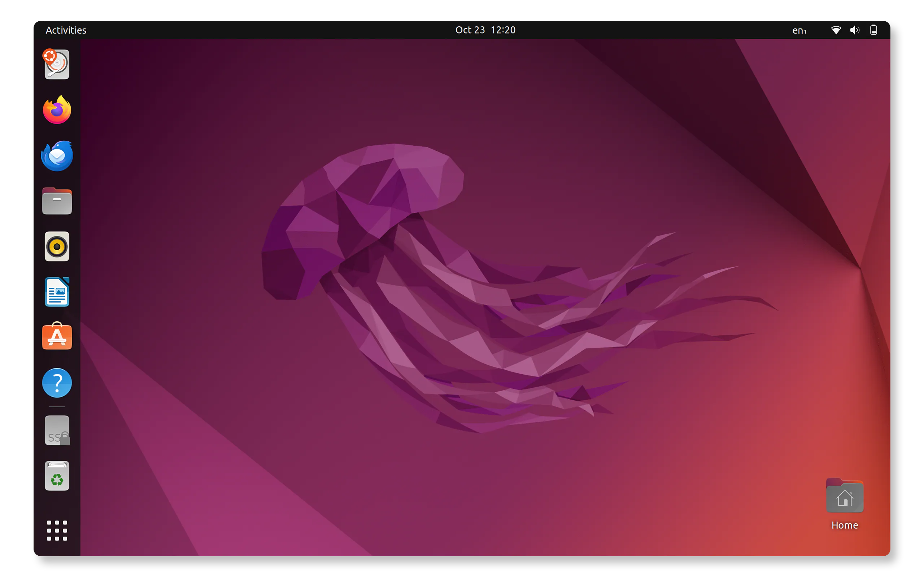924x577 pixels.
Task: Select the Home folder icon on desktop
Action: tap(844, 496)
